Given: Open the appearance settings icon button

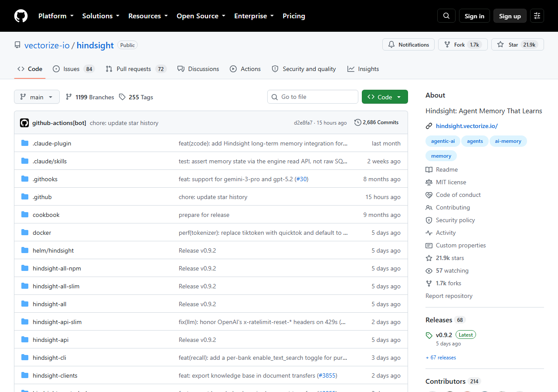Looking at the screenshot, I should (x=537, y=16).
